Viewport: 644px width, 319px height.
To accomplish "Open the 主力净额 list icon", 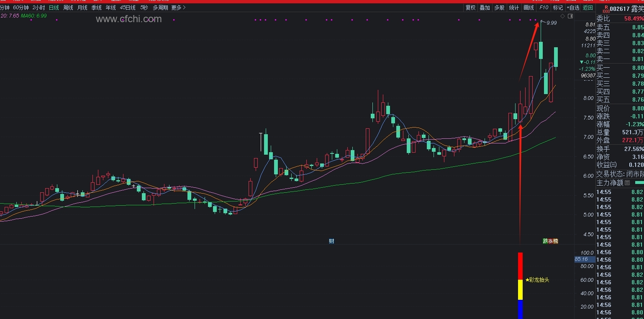I will pyautogui.click(x=627, y=183).
